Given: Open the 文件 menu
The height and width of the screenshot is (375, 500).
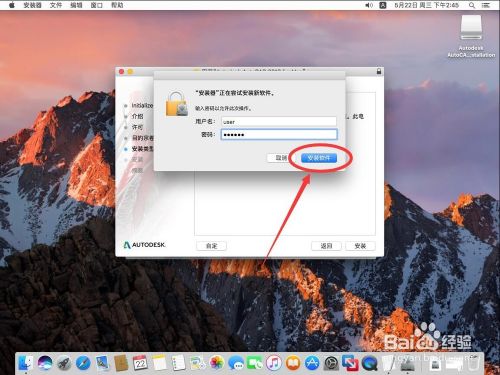Looking at the screenshot, I should click(56, 5).
